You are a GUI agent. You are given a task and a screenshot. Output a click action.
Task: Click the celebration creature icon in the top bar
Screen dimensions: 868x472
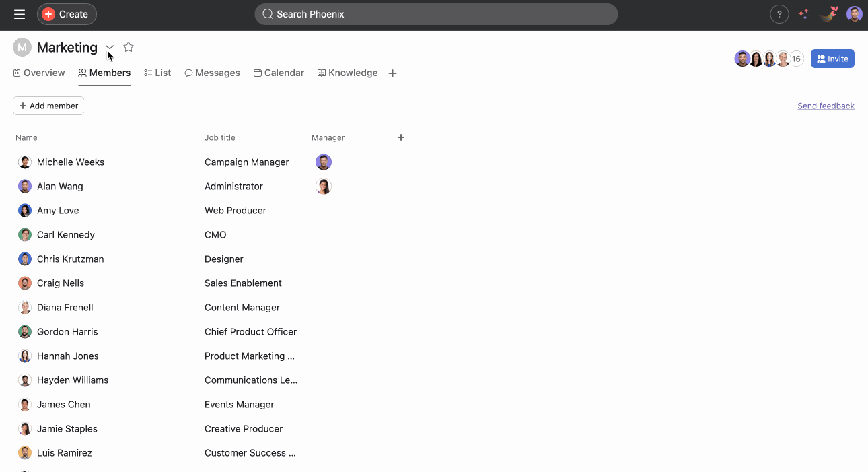click(x=830, y=14)
